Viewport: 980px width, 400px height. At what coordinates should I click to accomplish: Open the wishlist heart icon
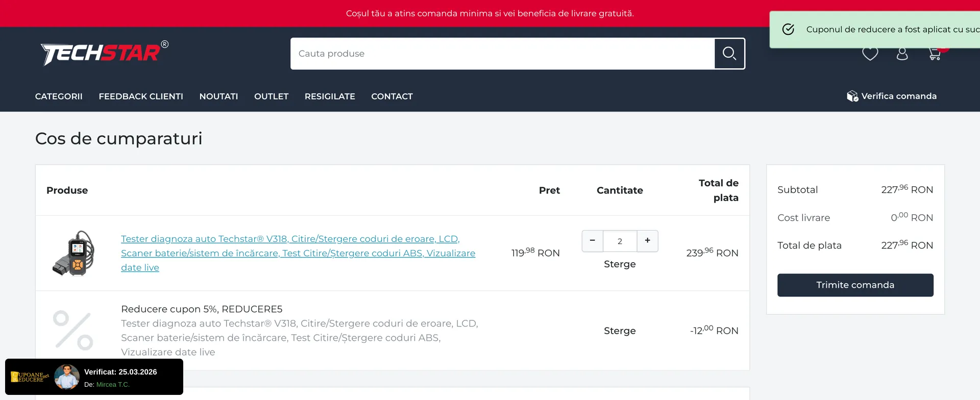870,54
